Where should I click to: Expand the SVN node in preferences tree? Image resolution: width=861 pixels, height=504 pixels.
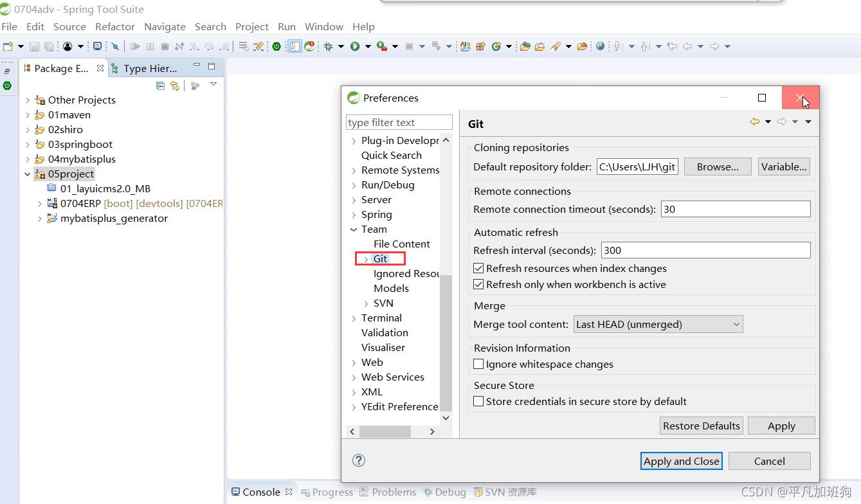(x=366, y=303)
